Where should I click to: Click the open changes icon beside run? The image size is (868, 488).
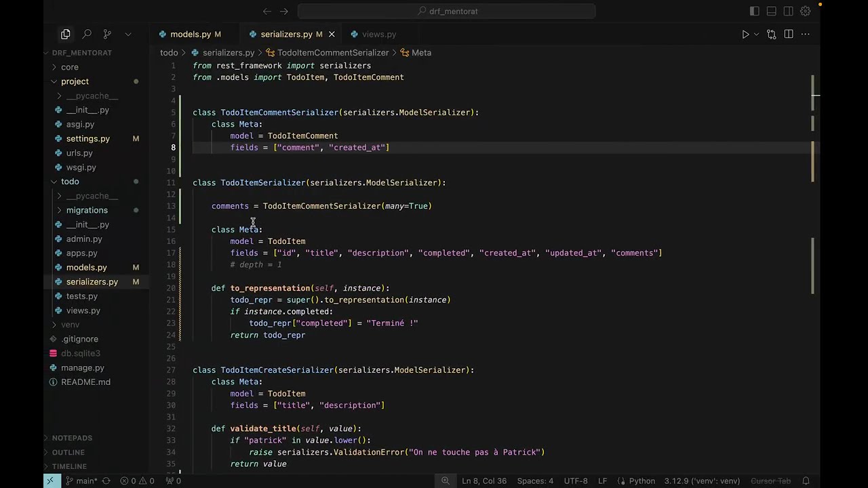[x=771, y=34]
